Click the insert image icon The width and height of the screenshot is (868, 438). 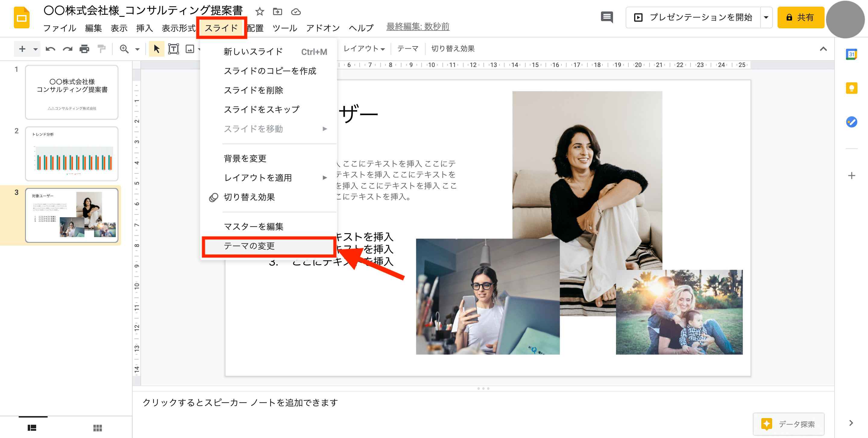click(x=190, y=49)
